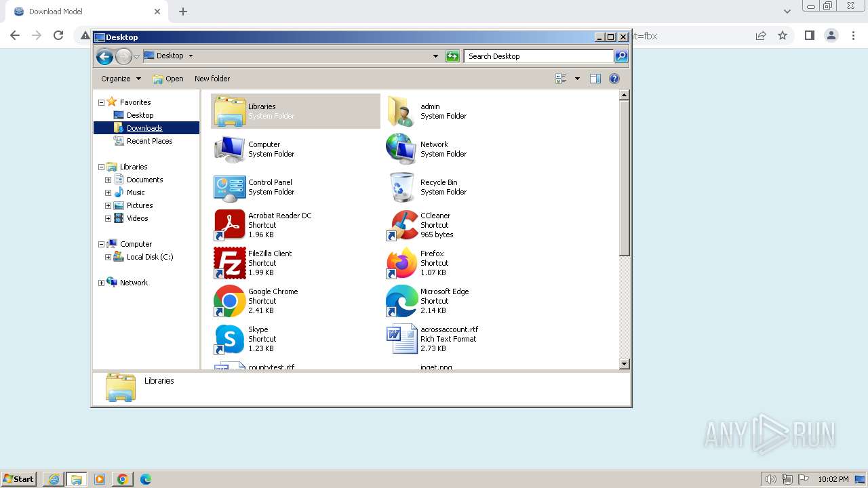868x488 pixels.
Task: Click the file list scrollbar up arrow
Action: (625, 96)
